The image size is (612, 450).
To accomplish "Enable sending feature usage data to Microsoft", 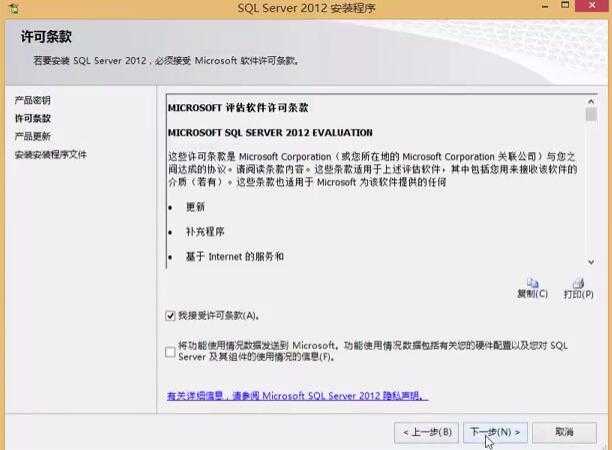I will pos(170,352).
